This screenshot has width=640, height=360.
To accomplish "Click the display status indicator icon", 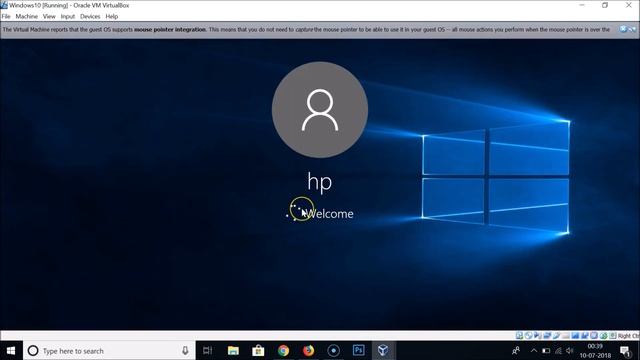I will click(575, 336).
